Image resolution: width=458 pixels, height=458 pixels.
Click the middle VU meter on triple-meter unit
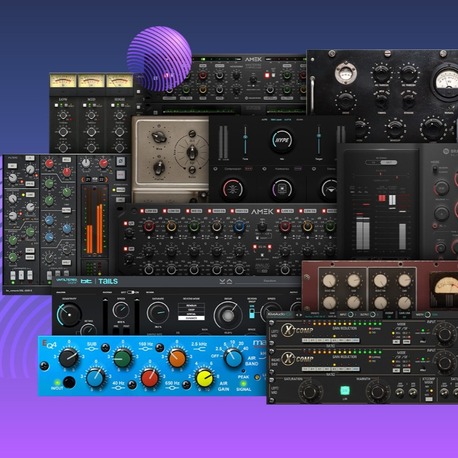point(91,81)
